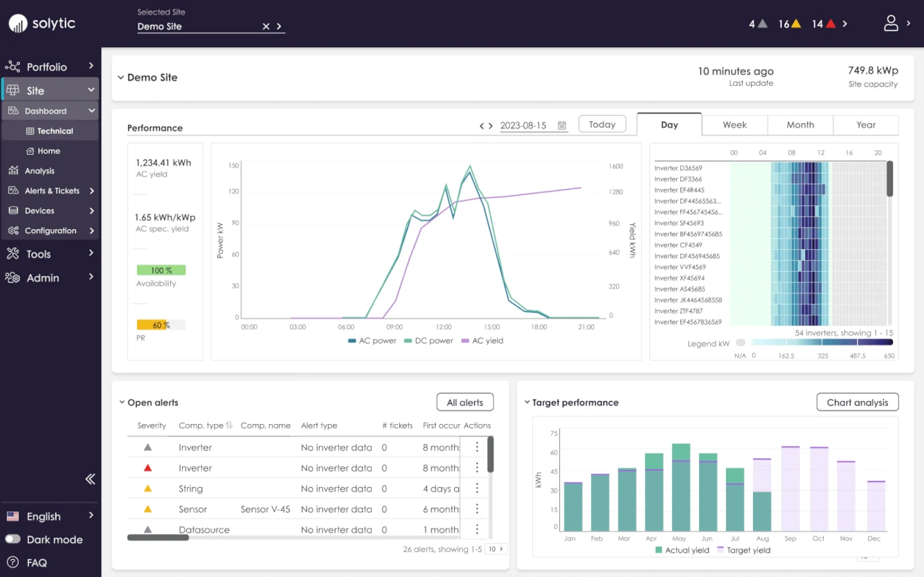Switch to the Month tab

tap(800, 125)
